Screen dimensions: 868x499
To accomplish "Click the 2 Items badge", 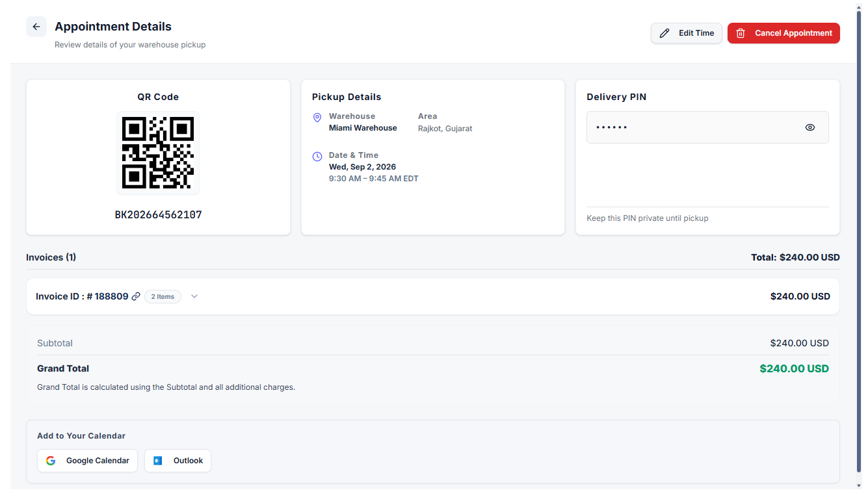I will (x=163, y=296).
